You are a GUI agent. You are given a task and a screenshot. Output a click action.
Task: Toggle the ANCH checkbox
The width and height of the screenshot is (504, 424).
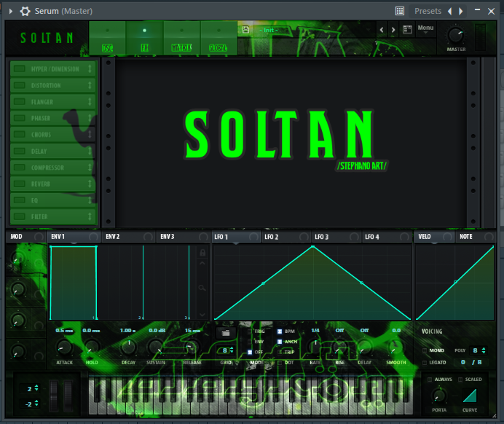[x=280, y=342]
